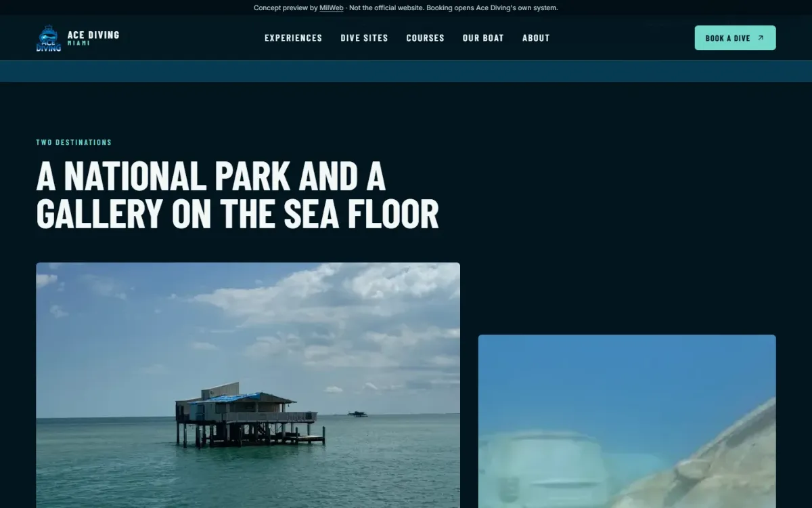Select Our Boat in the navigation
The height and width of the screenshot is (508, 812).
[x=483, y=38]
